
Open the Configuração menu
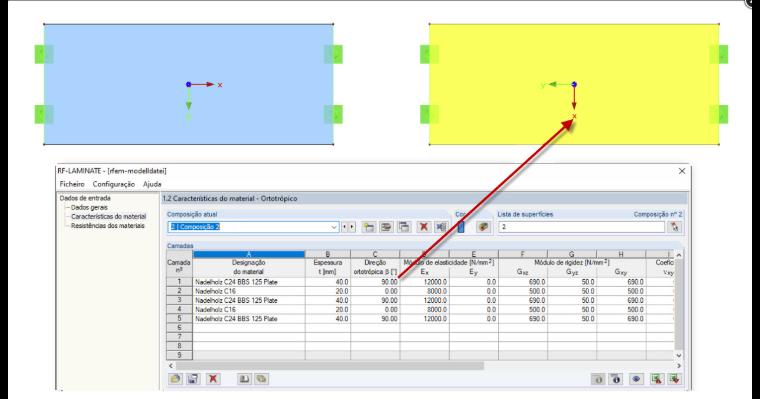113,184
